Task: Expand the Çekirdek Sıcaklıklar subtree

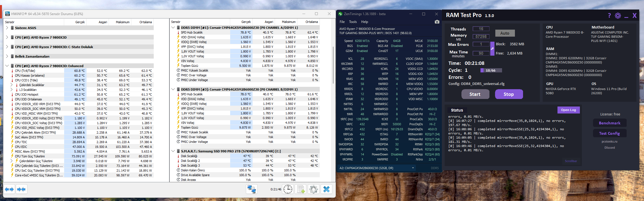Action: [11, 85]
